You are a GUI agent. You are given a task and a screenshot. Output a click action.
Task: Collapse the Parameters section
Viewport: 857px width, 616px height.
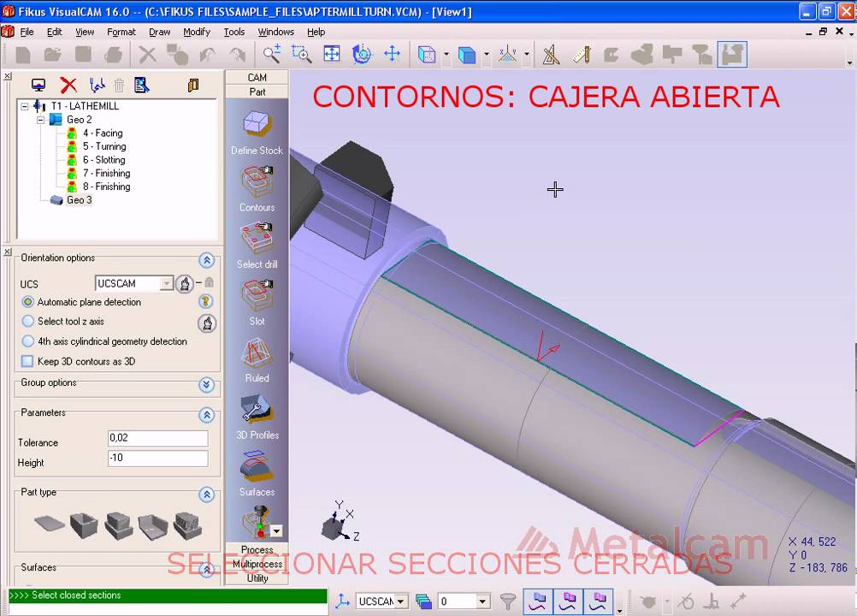(207, 415)
